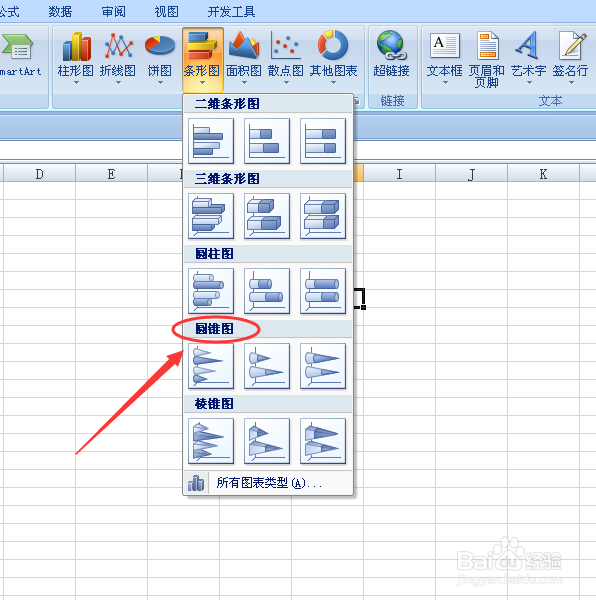
Task: Select stacked horizontal cylinder chart
Action: pyautogui.click(x=267, y=291)
